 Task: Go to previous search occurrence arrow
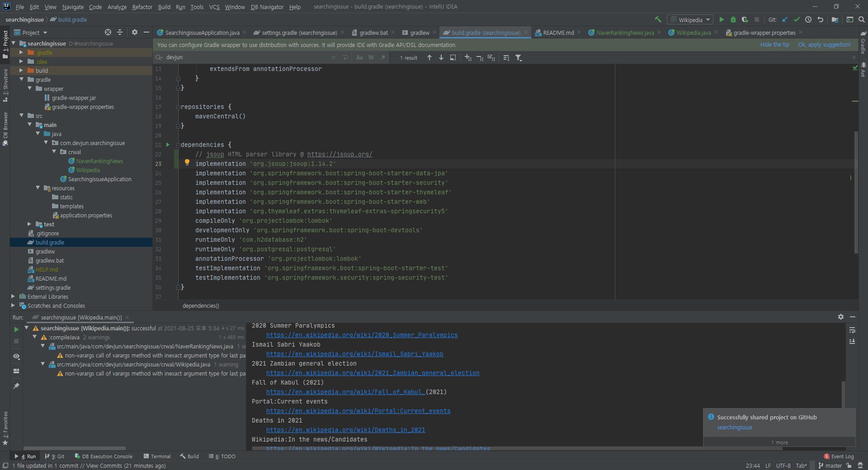(429, 57)
